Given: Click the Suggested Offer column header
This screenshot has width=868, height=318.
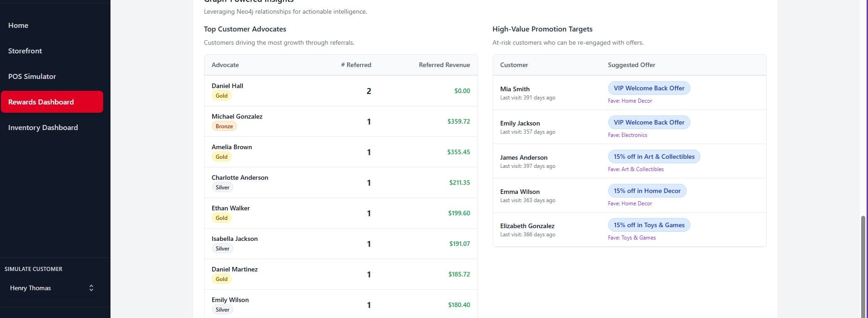Looking at the screenshot, I should coord(631,65).
